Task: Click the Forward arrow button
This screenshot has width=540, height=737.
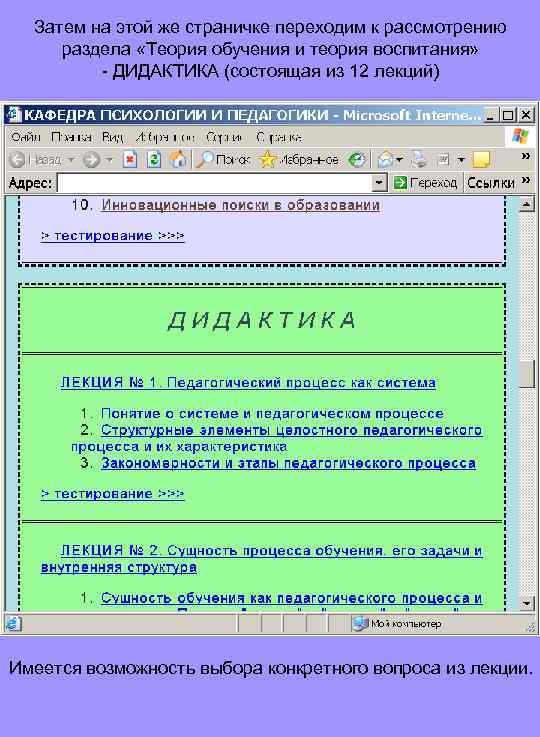Action: (x=91, y=160)
